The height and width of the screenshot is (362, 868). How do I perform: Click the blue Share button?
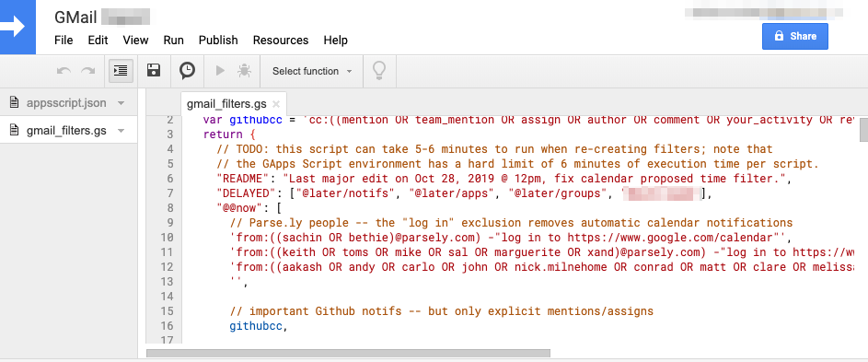click(795, 36)
